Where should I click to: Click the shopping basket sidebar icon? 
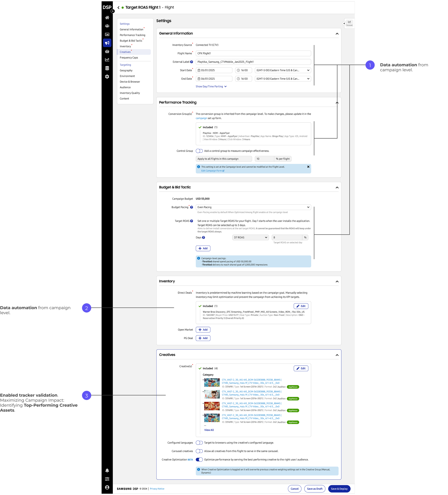[107, 51]
